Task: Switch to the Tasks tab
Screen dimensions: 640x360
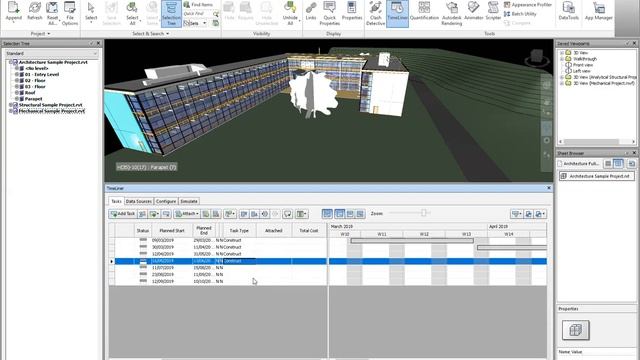Action: 116,201
